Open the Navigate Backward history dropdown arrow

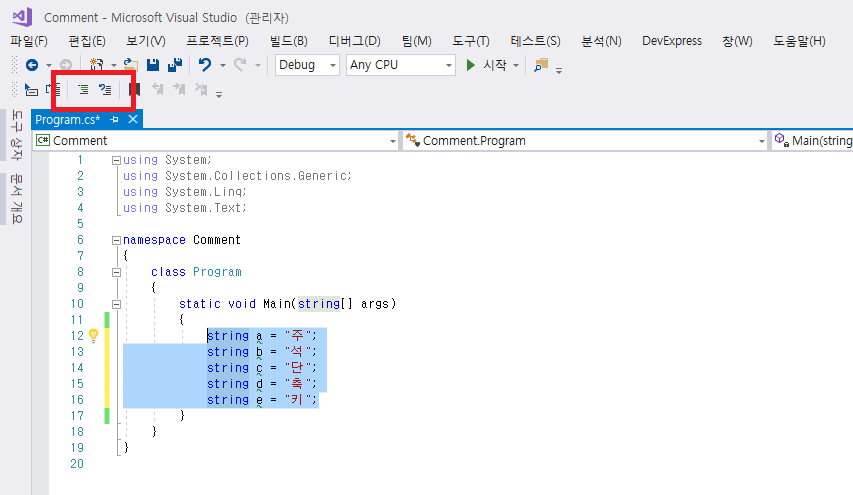[48, 66]
